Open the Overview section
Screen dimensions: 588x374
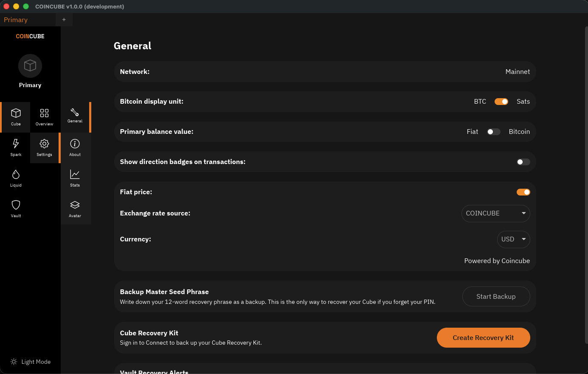pyautogui.click(x=44, y=117)
